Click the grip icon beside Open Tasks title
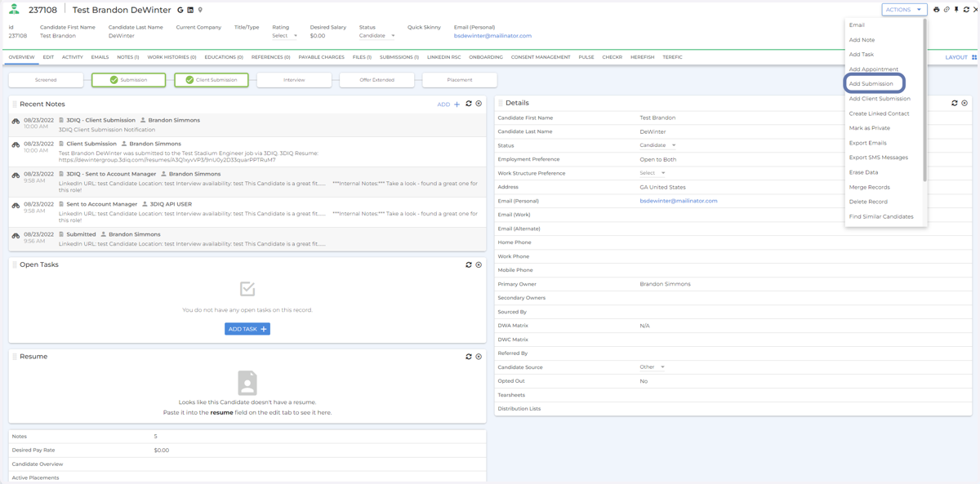980x484 pixels. pos(15,264)
